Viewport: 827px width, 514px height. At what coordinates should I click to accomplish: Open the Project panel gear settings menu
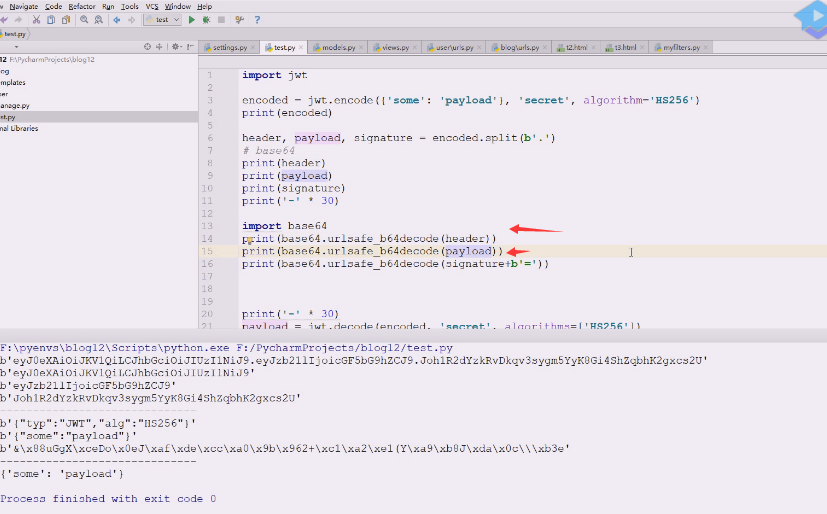tap(177, 47)
